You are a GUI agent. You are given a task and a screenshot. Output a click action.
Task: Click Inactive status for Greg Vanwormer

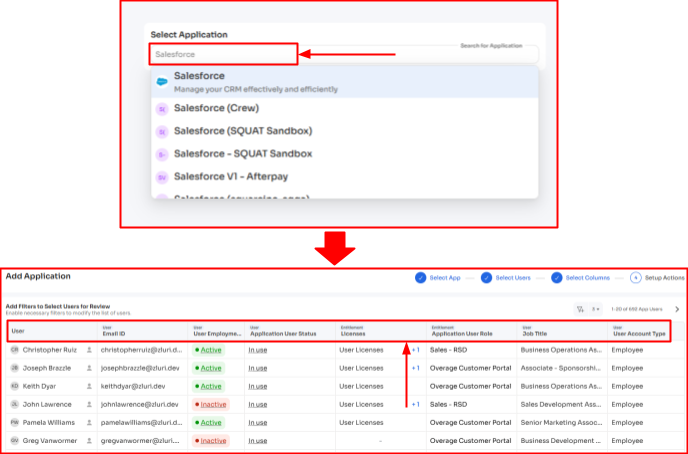coord(211,441)
